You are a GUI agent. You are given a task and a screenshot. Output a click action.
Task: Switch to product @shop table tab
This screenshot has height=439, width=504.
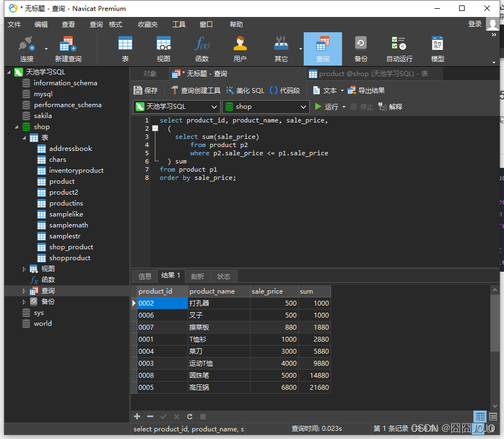click(x=374, y=74)
